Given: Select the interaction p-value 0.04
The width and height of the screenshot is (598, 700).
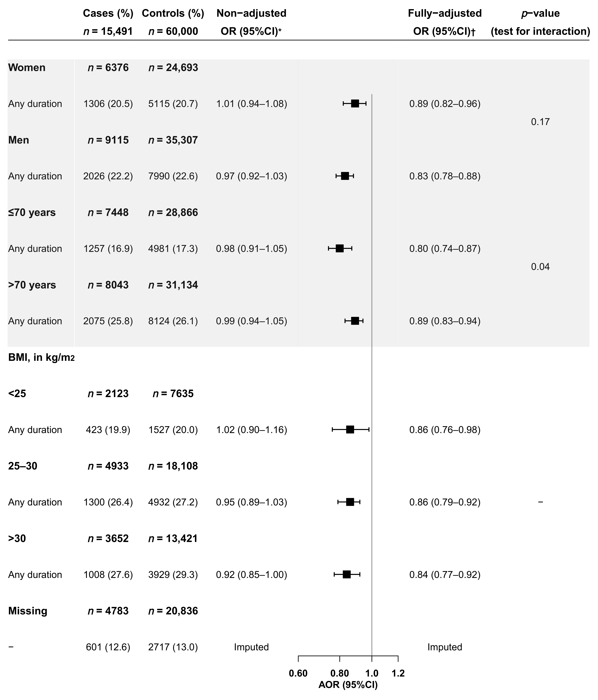Looking at the screenshot, I should (540, 267).
